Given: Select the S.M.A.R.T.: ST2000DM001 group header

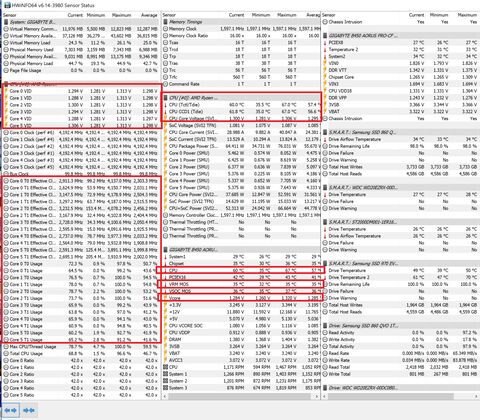Looking at the screenshot, I should (x=401, y=222).
